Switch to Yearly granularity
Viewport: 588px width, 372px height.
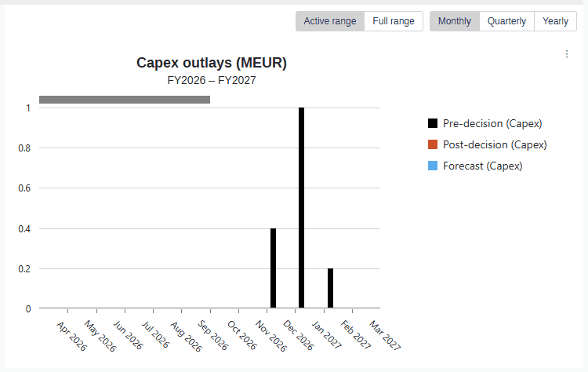555,21
